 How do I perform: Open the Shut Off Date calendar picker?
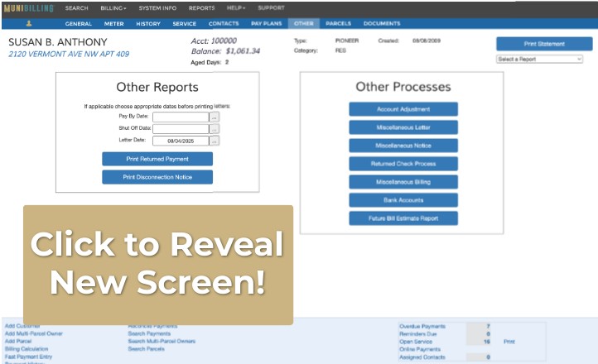click(215, 129)
